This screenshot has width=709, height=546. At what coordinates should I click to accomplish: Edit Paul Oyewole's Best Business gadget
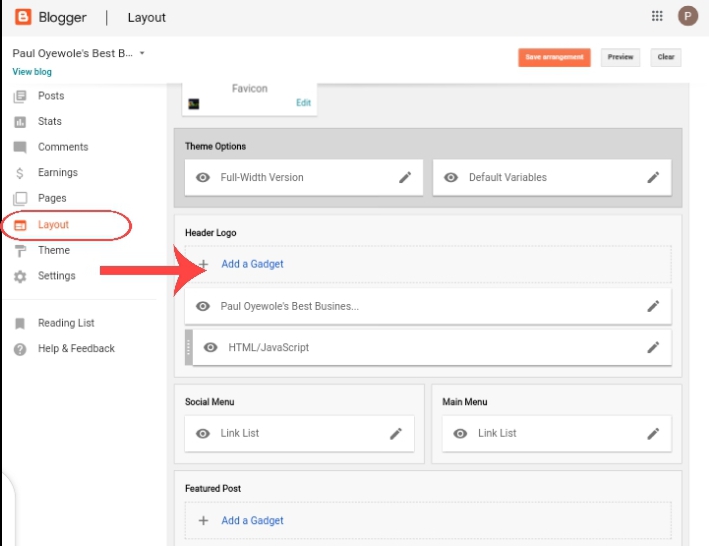[653, 306]
